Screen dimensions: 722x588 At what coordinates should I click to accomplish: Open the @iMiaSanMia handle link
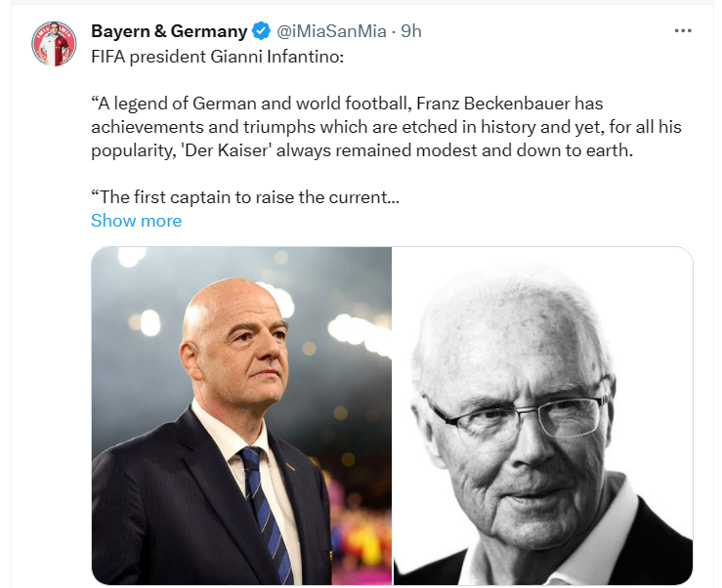[x=329, y=31]
